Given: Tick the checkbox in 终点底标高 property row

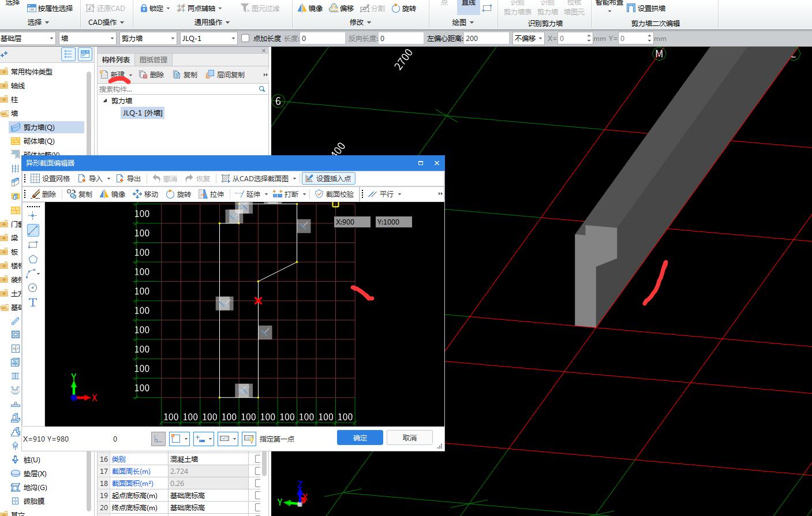Looking at the screenshot, I should pyautogui.click(x=258, y=507).
